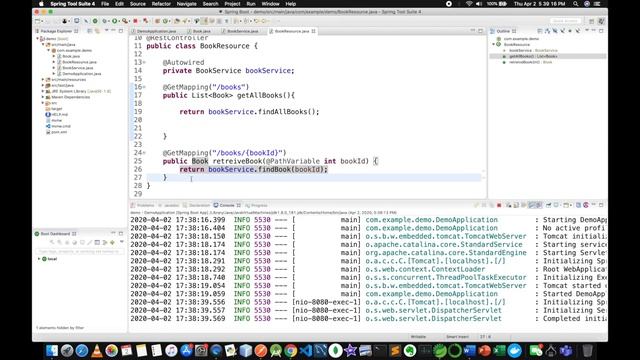640x360 pixels.
Task: Open VLC from the Dock
Action: pos(97,350)
